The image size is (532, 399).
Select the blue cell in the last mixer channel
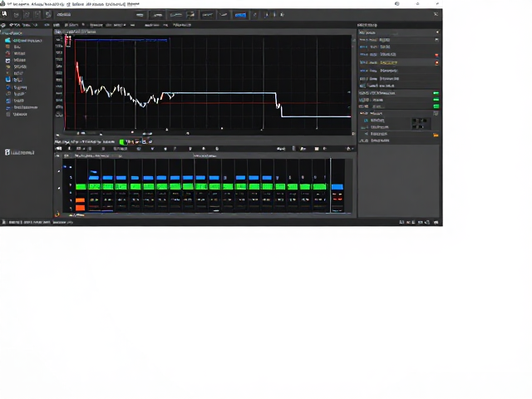337,187
